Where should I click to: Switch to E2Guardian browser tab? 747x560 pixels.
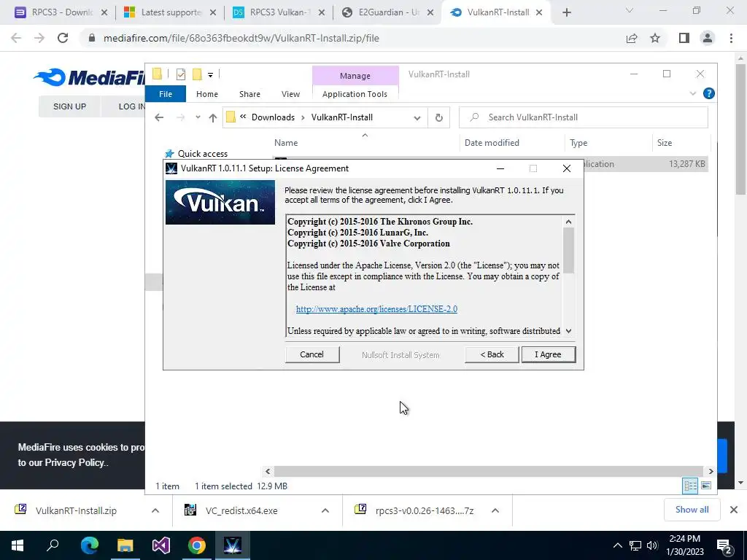coord(388,12)
